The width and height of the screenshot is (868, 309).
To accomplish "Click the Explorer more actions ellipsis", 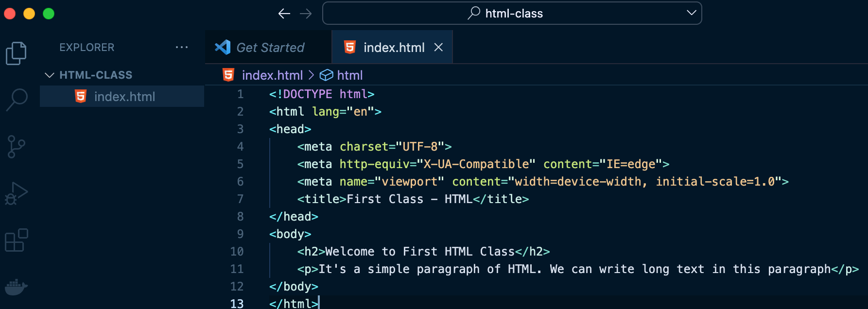I will click(182, 47).
